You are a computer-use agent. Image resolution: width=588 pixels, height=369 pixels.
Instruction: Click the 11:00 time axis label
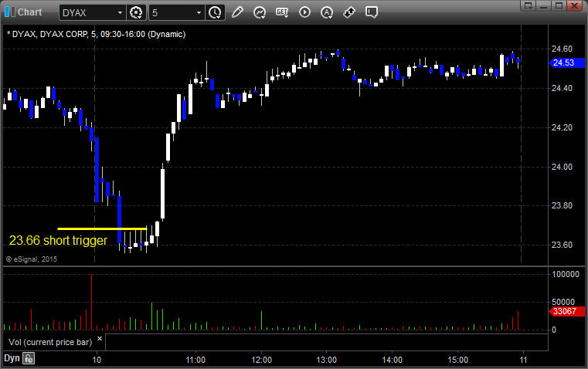[195, 360]
